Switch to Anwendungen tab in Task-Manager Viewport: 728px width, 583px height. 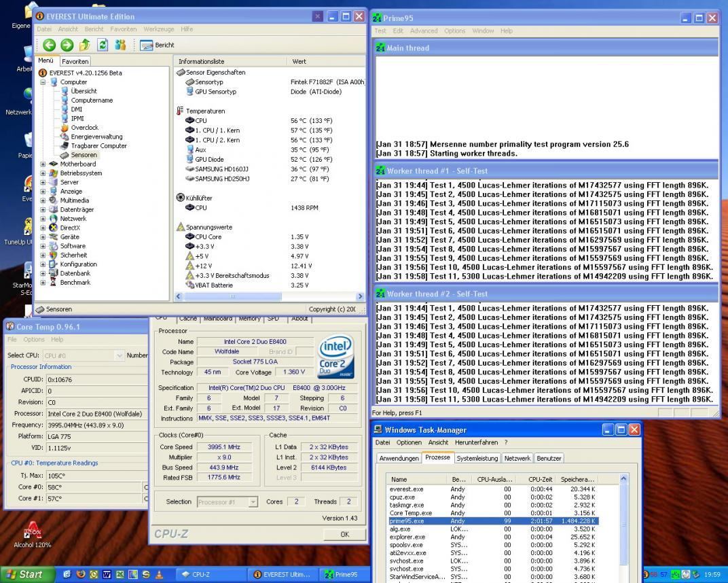pos(399,458)
